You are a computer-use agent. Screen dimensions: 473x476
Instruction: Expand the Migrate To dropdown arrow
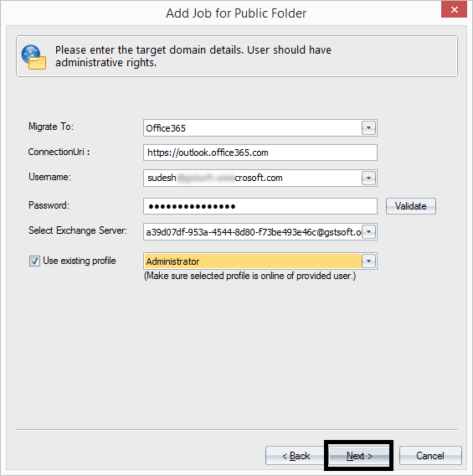pos(368,128)
